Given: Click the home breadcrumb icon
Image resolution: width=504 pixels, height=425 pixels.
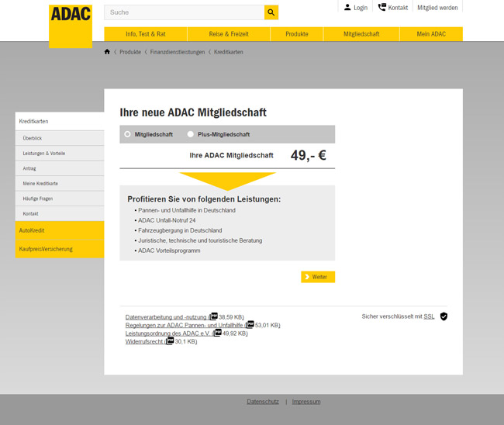Looking at the screenshot, I should tap(107, 52).
